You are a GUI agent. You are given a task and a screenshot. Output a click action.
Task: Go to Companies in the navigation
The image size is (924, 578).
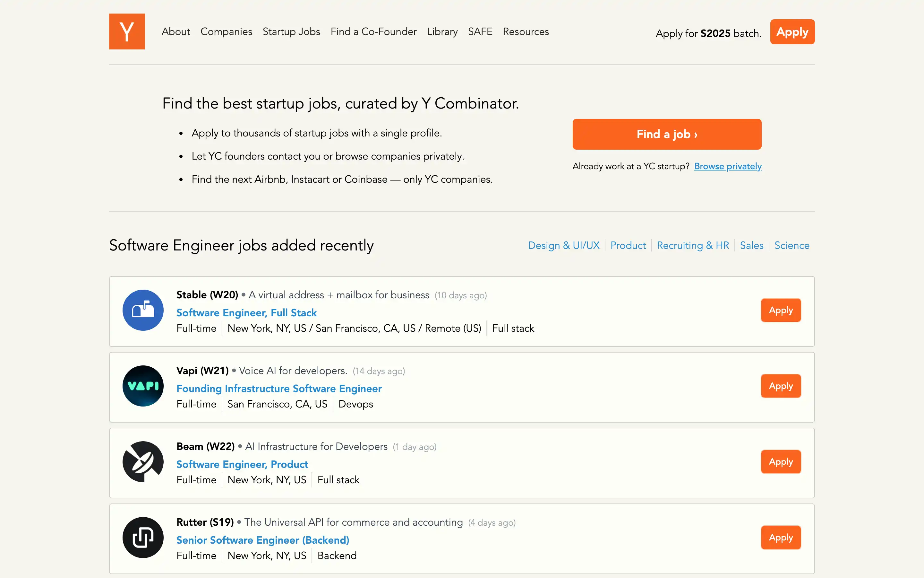click(x=227, y=31)
